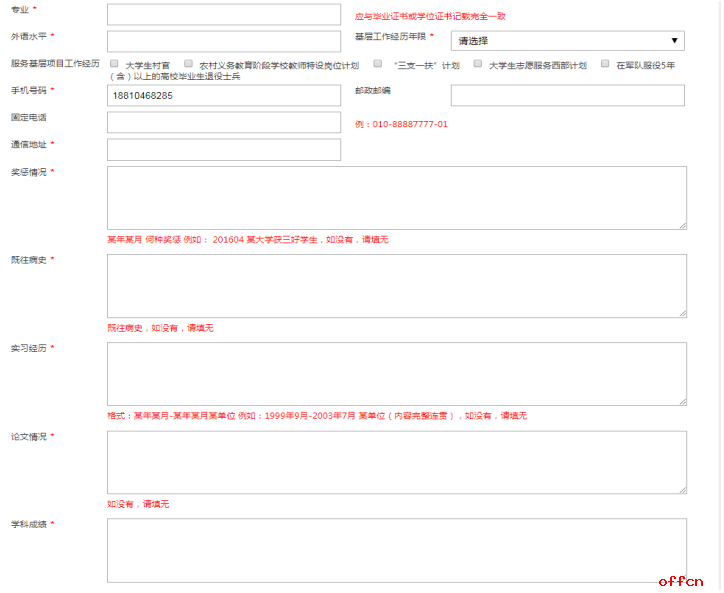Tick the 农村义务教育阶段学校教师特设岗位计划 checkbox
724x593 pixels.
[189, 64]
